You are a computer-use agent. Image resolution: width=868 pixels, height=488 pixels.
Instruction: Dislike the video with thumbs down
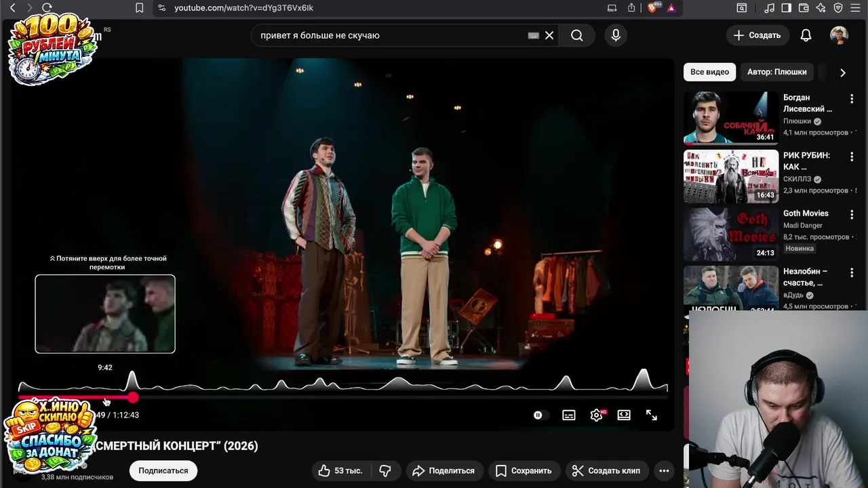[385, 470]
